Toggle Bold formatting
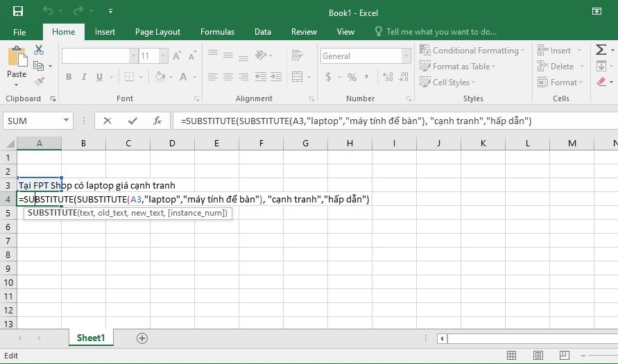The width and height of the screenshot is (618, 364). [x=69, y=77]
